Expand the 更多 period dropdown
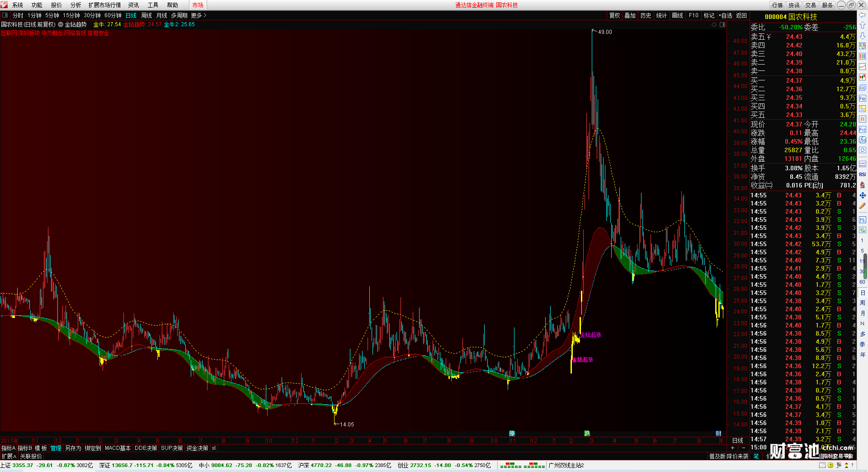This screenshot has height=472, width=868. click(198, 15)
